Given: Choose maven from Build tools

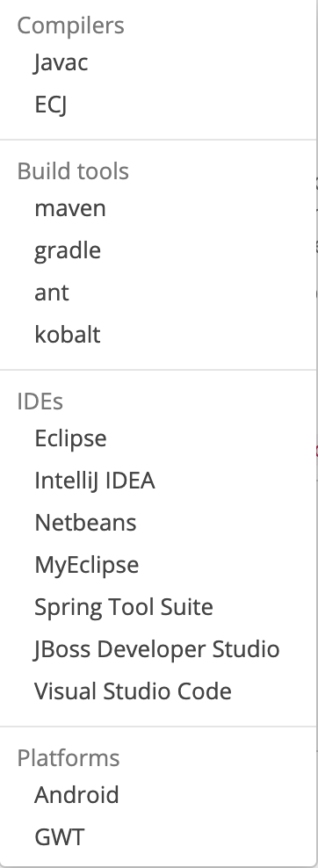Looking at the screenshot, I should pos(69,208).
